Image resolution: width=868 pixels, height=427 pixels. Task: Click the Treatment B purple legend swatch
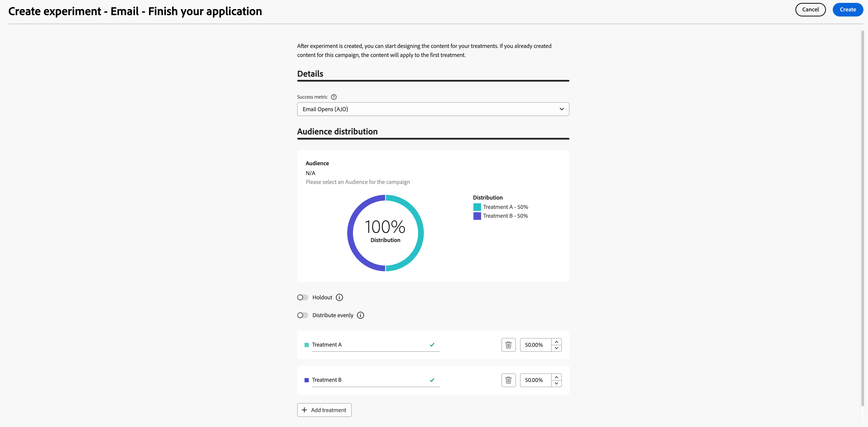click(x=477, y=216)
